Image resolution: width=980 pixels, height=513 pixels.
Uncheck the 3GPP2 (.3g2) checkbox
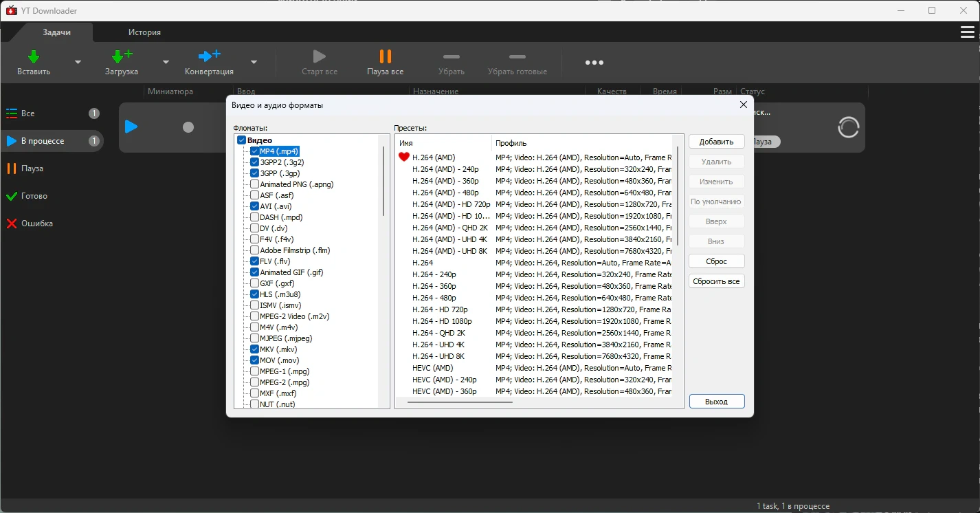255,162
